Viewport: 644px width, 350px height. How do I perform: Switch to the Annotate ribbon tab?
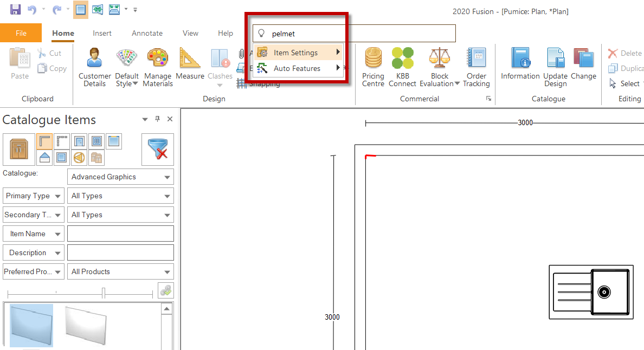point(147,33)
